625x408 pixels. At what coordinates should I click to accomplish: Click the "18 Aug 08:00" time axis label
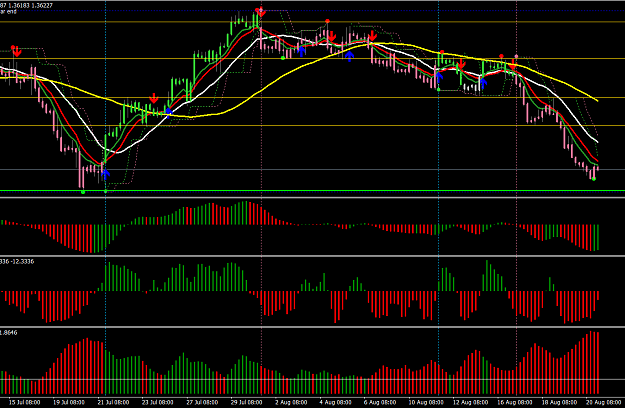[559, 402]
